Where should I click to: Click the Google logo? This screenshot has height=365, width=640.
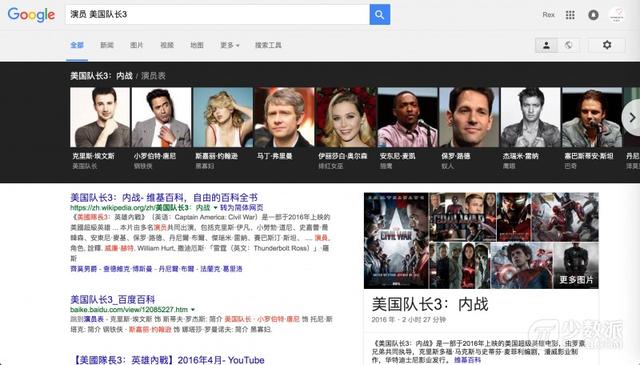[31, 15]
